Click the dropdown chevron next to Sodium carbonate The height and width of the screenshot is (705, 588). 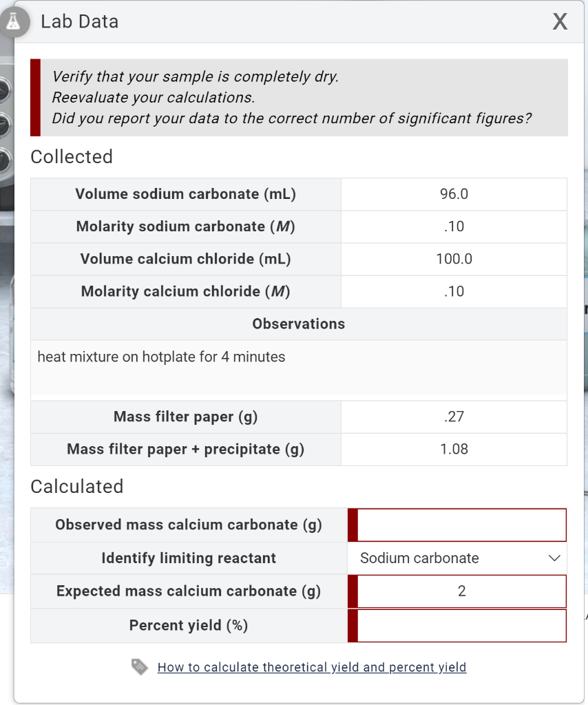click(554, 558)
